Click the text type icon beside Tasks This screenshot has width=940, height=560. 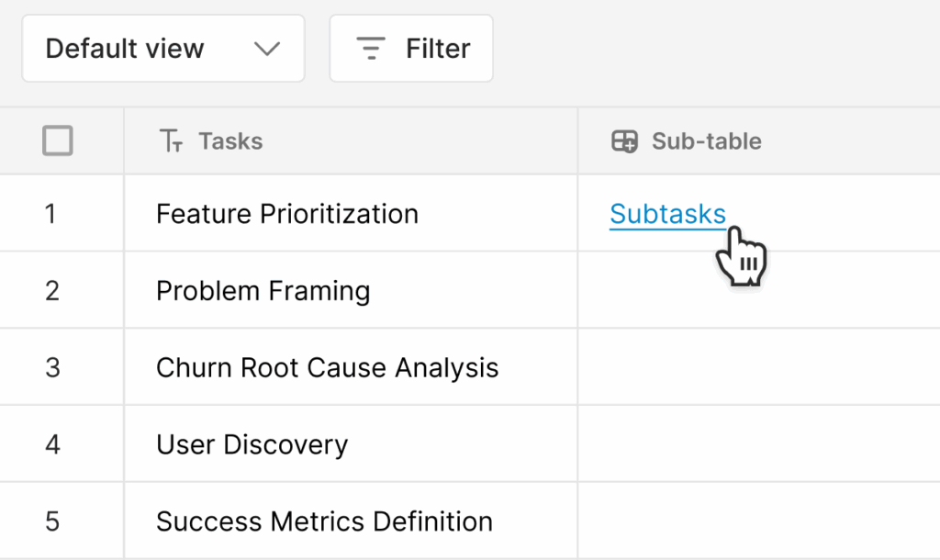point(172,141)
